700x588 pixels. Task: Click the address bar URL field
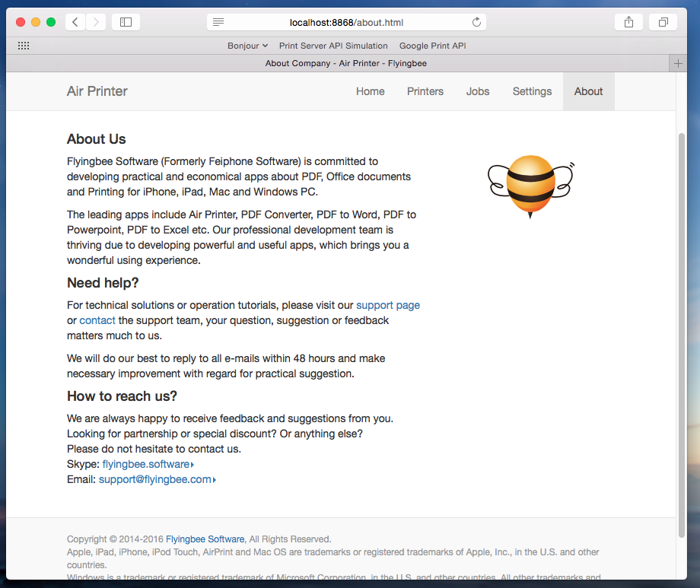pyautogui.click(x=346, y=22)
